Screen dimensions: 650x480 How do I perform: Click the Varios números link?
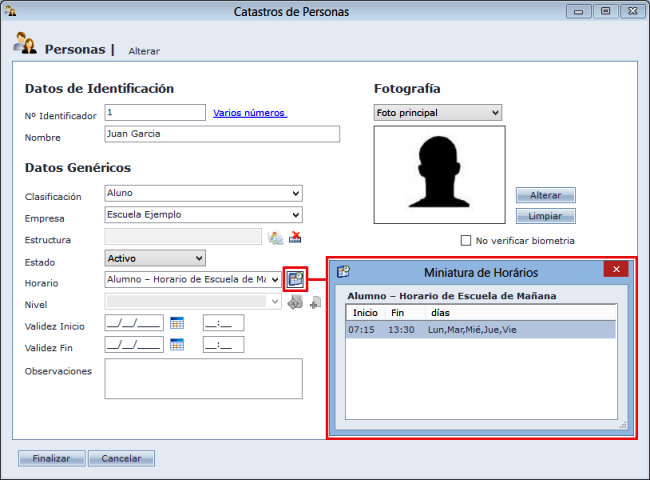[250, 113]
